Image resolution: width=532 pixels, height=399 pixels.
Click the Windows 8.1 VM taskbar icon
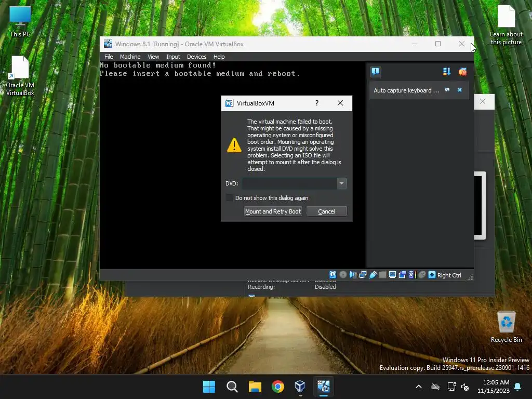323,387
